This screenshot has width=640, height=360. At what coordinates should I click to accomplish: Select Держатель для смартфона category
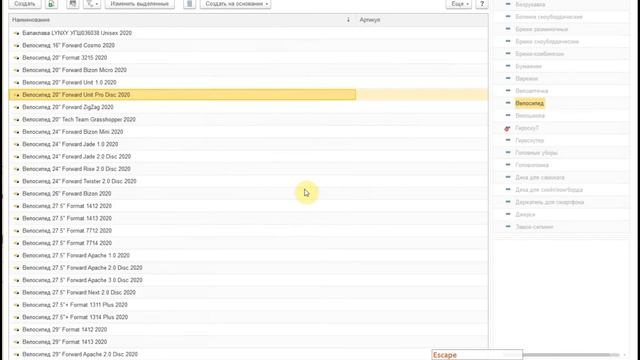(549, 202)
